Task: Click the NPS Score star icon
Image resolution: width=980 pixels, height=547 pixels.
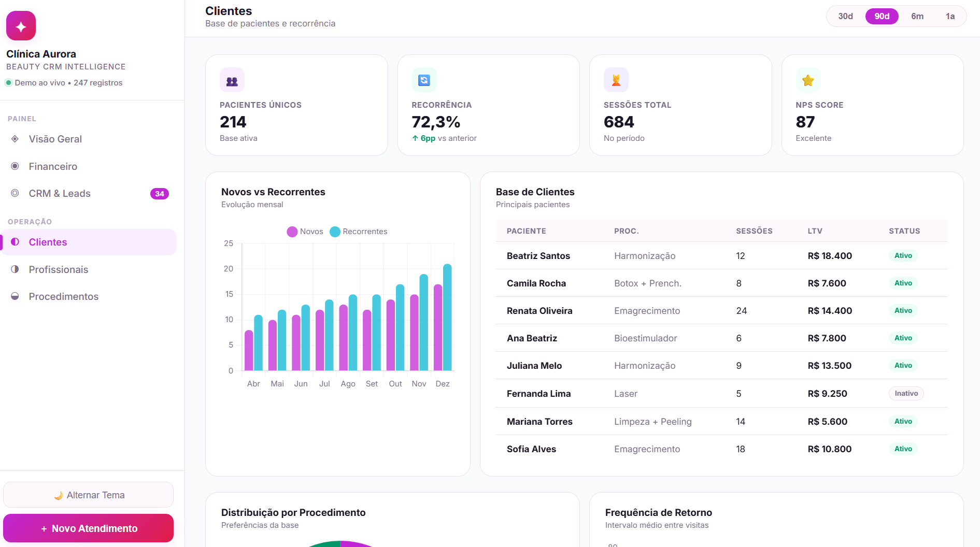Action: point(808,80)
